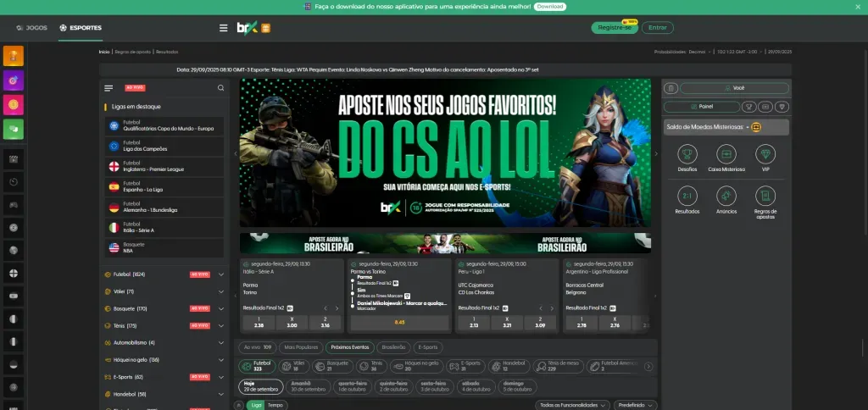868x410 pixels.
Task: Click small diamond button beside Painel
Action: point(782,107)
